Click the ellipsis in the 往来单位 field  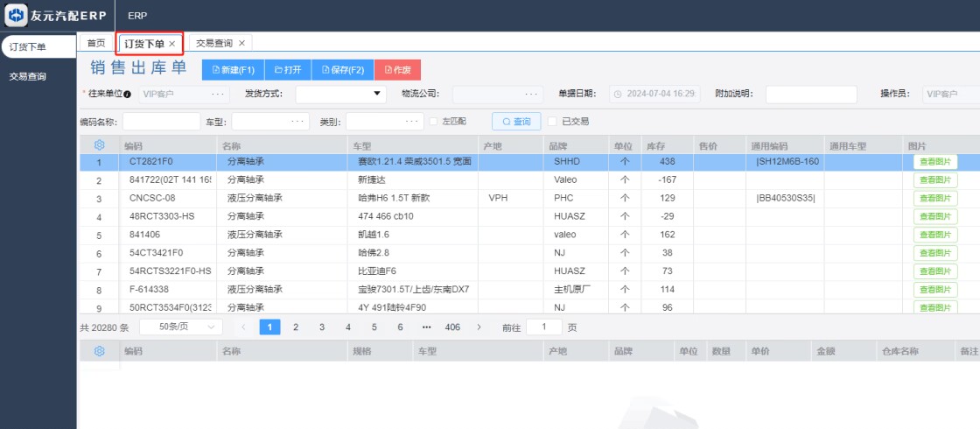pos(218,95)
